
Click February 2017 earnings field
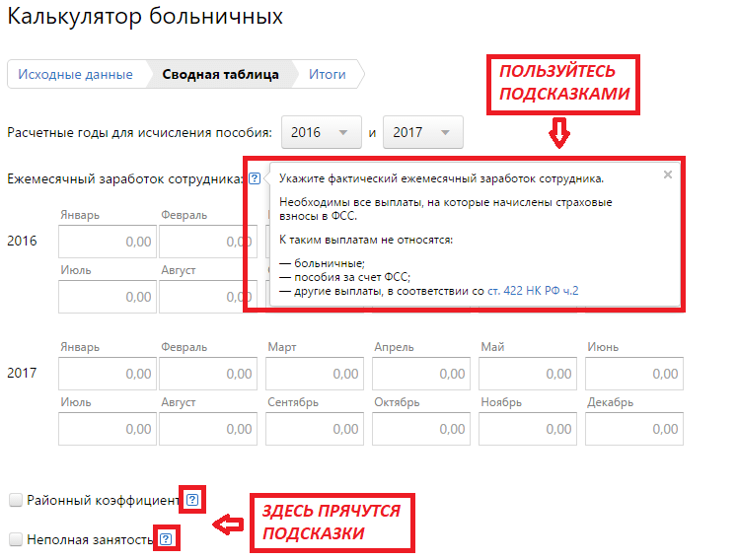click(x=208, y=374)
